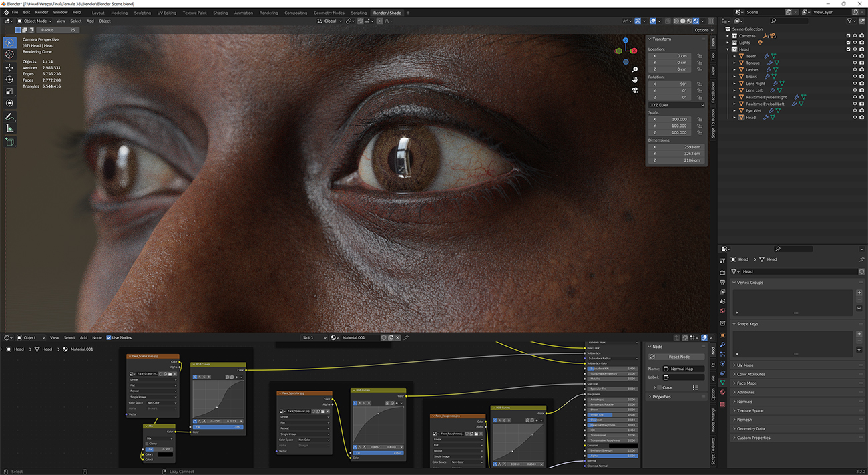Select the Annotate tool
This screenshot has width=868, height=475.
(9, 116)
